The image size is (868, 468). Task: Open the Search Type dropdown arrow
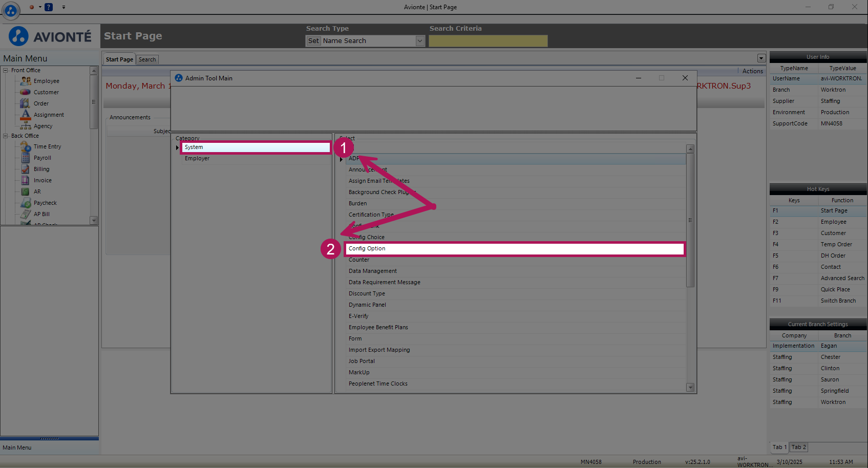point(420,41)
